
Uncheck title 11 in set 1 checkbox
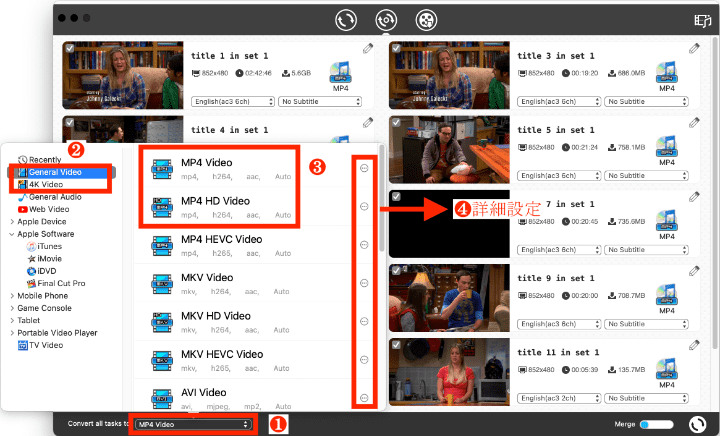[x=396, y=345]
